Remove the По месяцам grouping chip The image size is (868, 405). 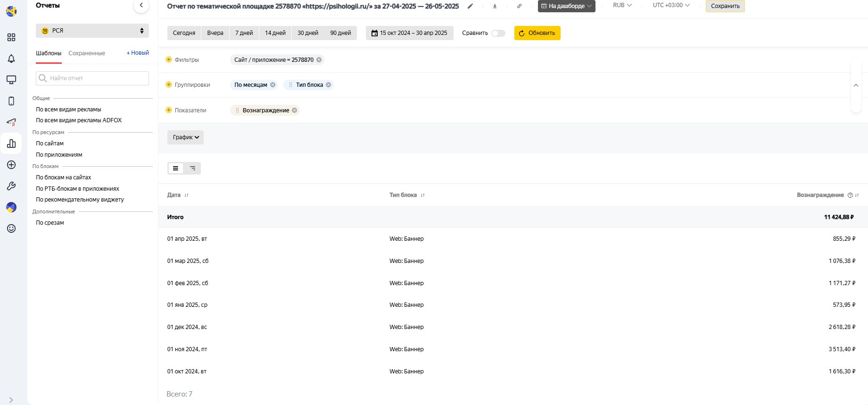[273, 85]
